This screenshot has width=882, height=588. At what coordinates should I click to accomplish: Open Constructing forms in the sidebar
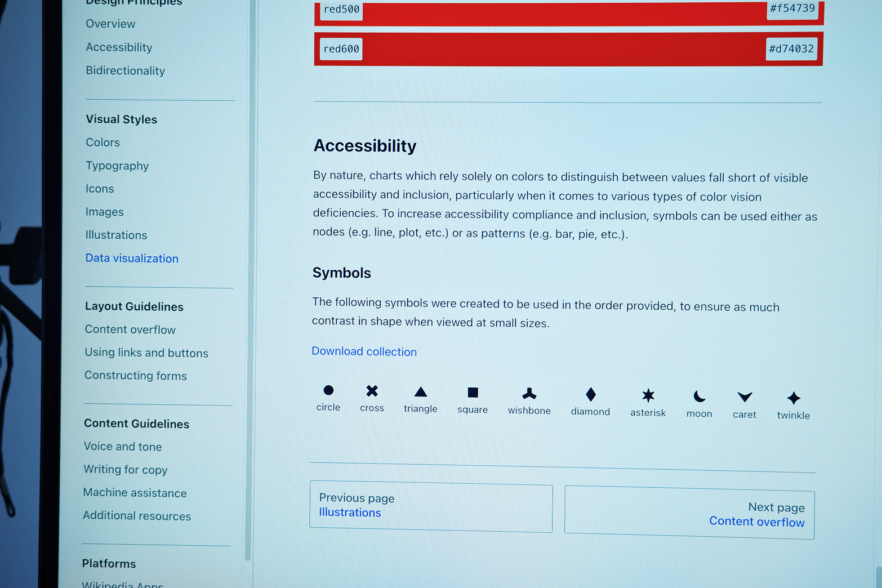(x=136, y=376)
